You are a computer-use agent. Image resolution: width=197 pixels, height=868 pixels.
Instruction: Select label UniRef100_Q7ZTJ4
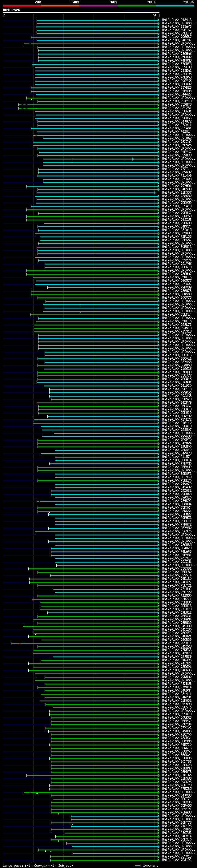point(177,169)
